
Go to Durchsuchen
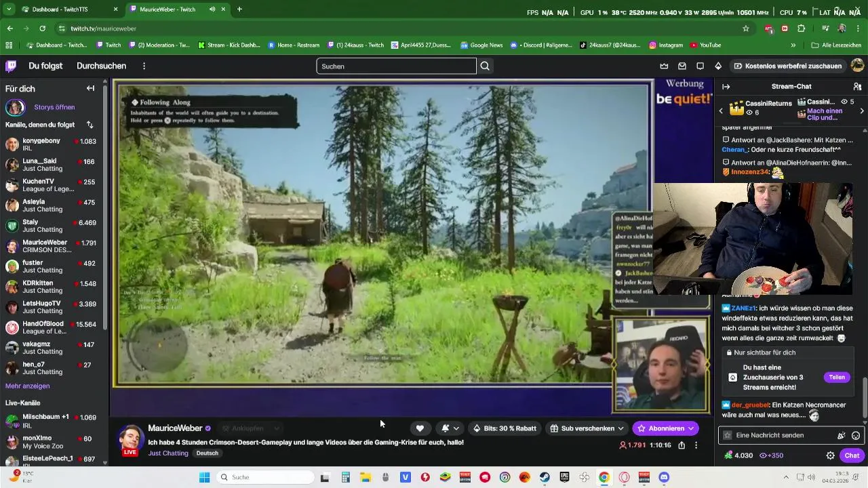point(101,66)
